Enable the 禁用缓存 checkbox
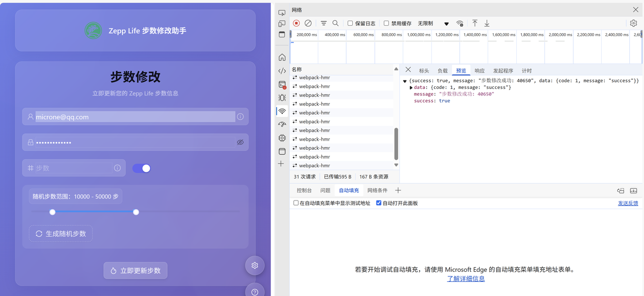The height and width of the screenshot is (296, 644). click(386, 23)
